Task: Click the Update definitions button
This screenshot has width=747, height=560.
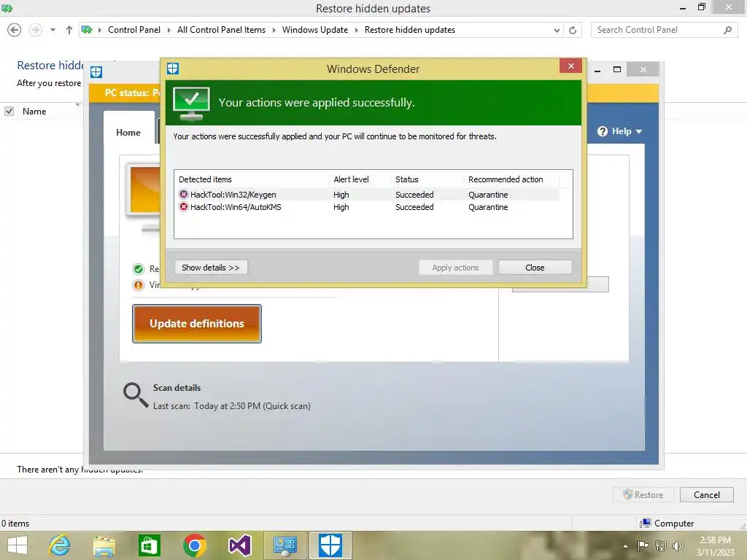Action: (197, 324)
